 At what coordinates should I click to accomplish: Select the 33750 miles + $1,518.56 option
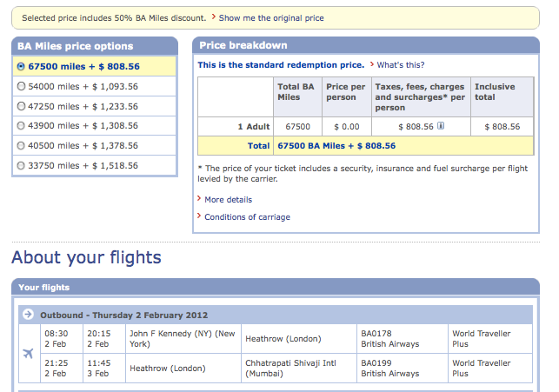(x=22, y=165)
